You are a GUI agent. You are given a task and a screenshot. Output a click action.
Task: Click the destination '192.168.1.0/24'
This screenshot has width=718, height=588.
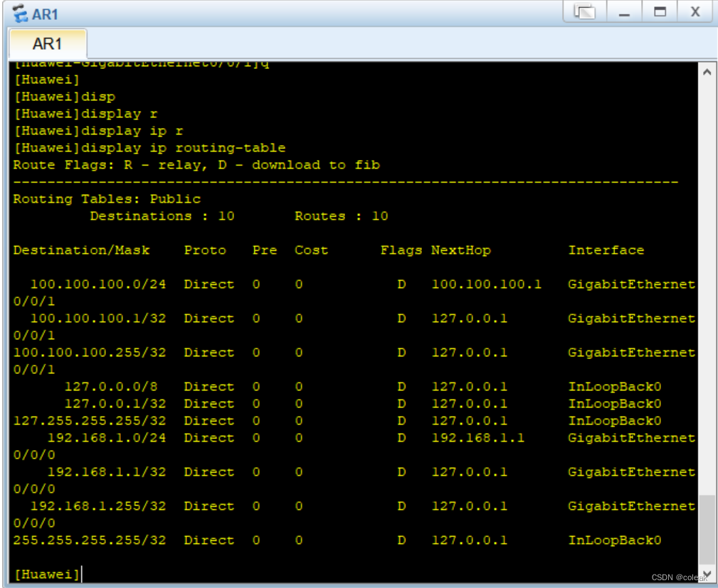(107, 438)
